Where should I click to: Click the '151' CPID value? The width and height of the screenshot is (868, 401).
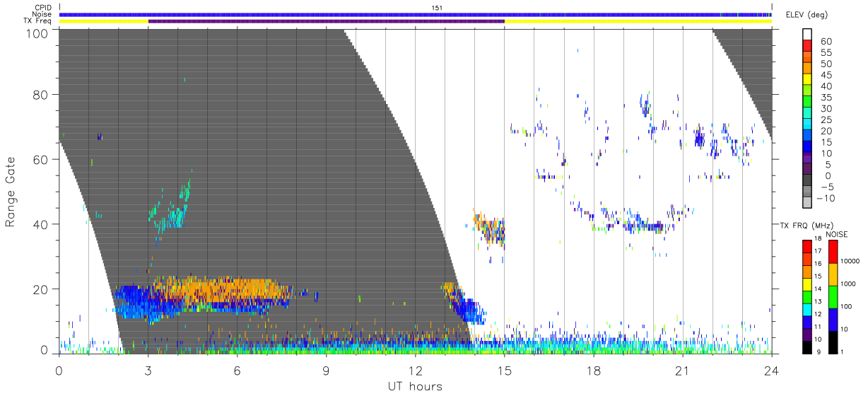click(437, 8)
